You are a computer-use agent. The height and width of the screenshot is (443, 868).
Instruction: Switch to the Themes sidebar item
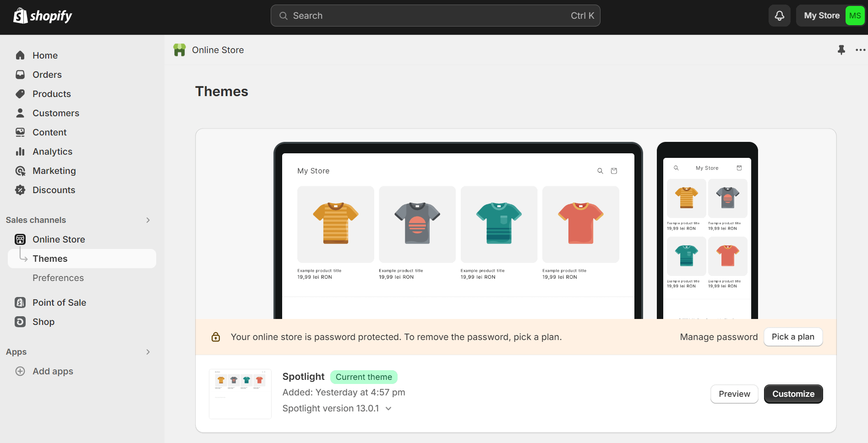pos(50,258)
